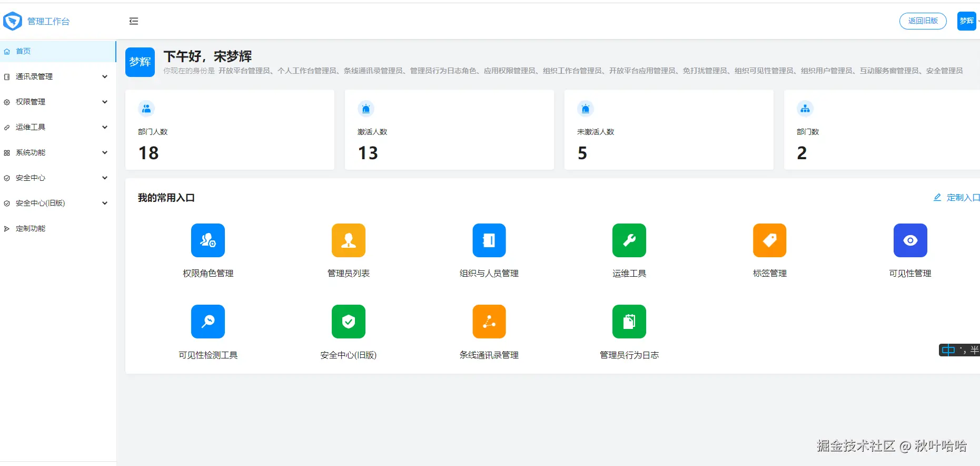Image resolution: width=980 pixels, height=466 pixels.
Task: Click the 权限管理 gear icon in sidebar
Action: tap(7, 102)
